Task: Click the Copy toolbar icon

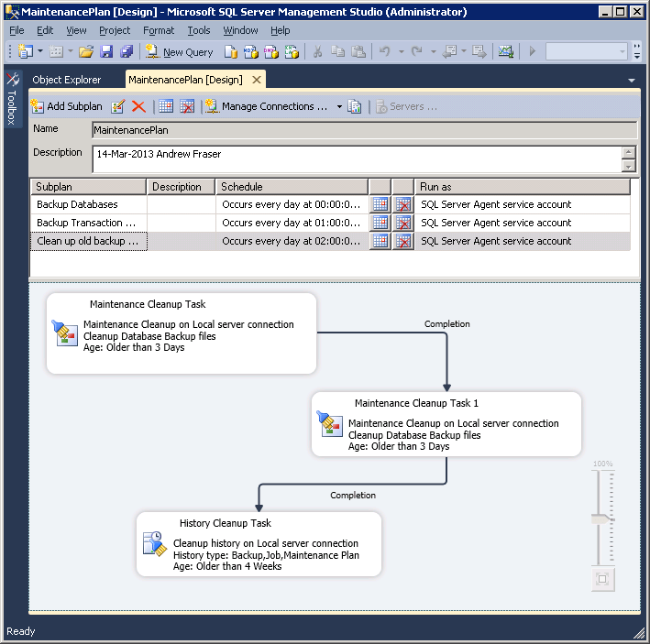Action: click(x=338, y=52)
